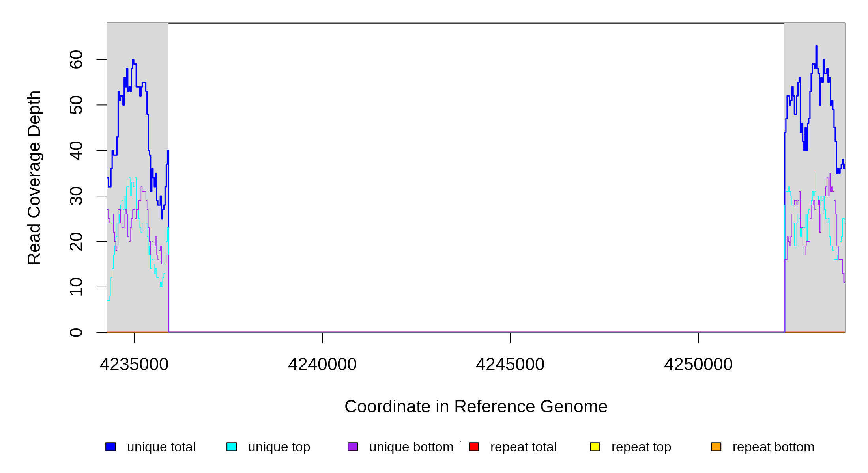Click the 4240000 x-axis tick label
The width and height of the screenshot is (868, 473).
[322, 364]
